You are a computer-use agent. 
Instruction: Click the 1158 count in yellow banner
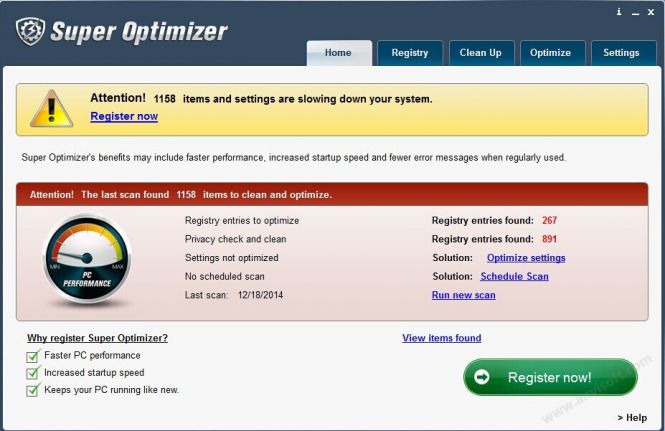pyautogui.click(x=165, y=99)
